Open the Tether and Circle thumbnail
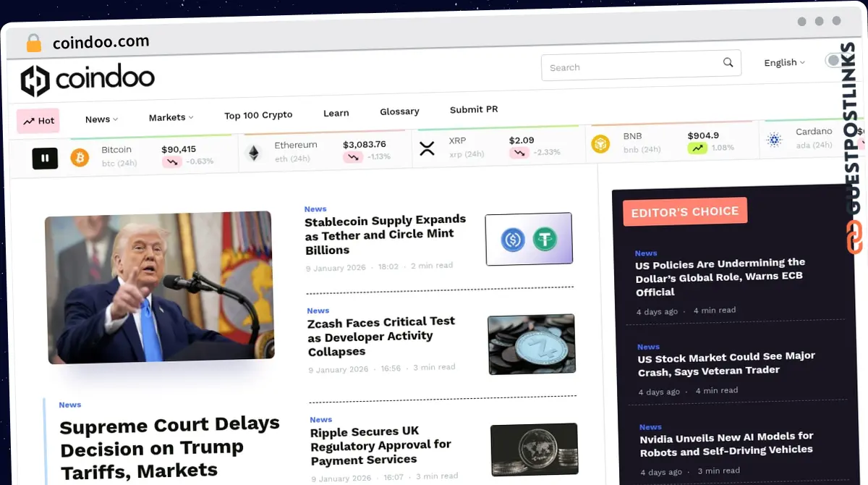Viewport: 868px width, 485px height. (x=529, y=239)
